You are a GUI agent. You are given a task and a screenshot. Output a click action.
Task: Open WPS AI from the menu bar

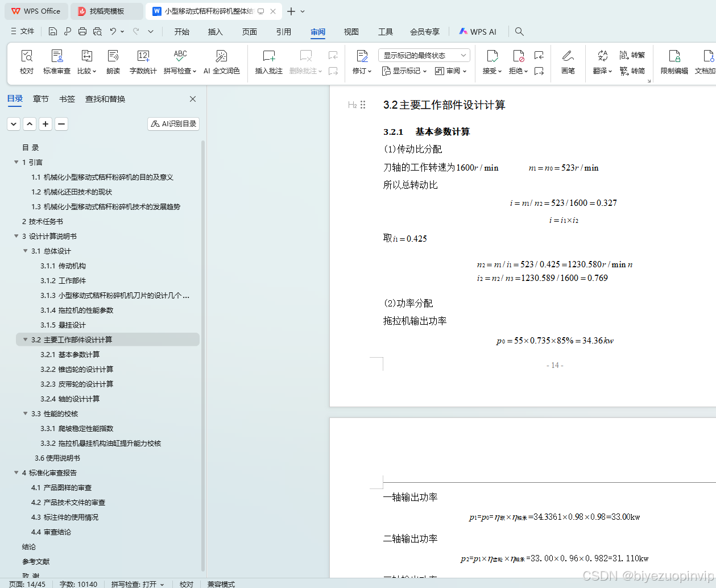[478, 32]
